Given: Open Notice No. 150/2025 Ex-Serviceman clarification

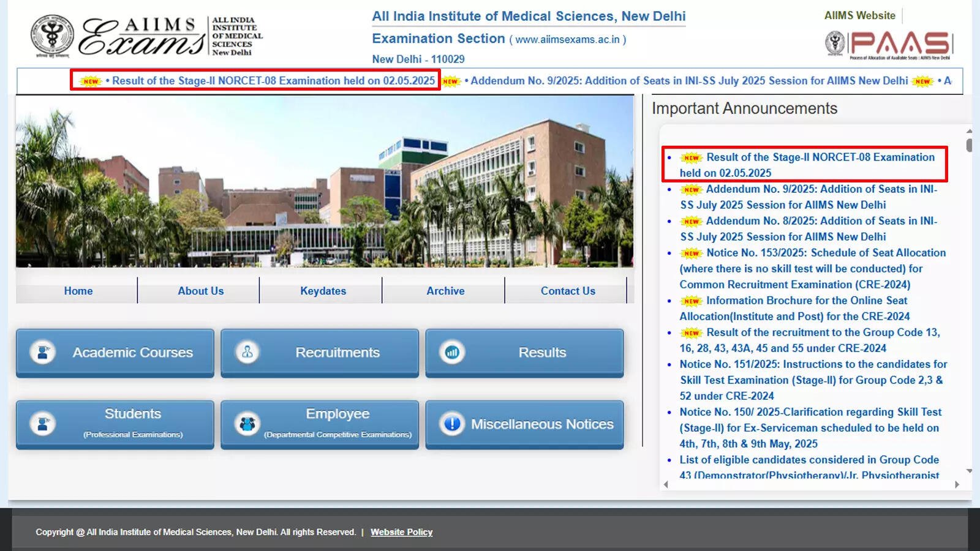Looking at the screenshot, I should [x=810, y=428].
